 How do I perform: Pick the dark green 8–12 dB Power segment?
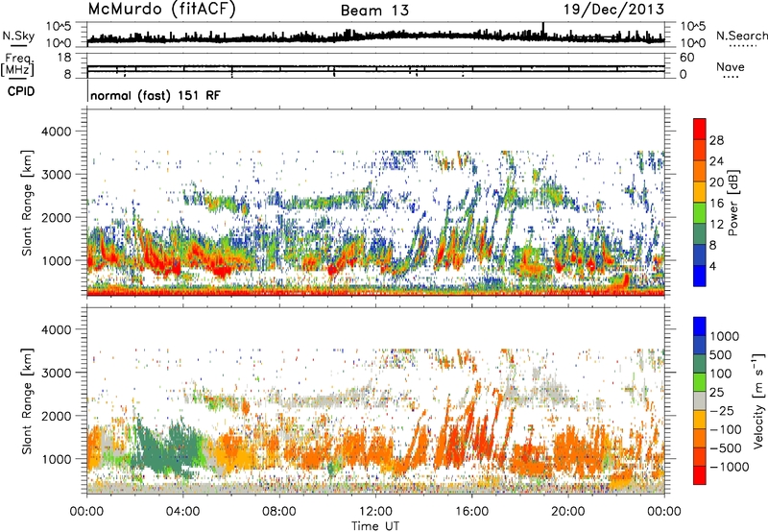point(700,233)
